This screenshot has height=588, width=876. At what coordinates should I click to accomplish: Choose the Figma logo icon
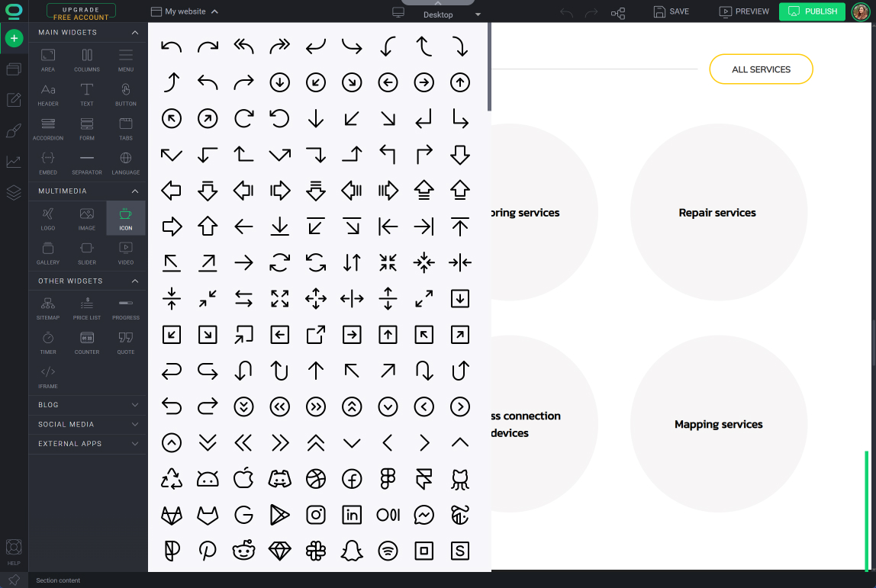tap(388, 478)
